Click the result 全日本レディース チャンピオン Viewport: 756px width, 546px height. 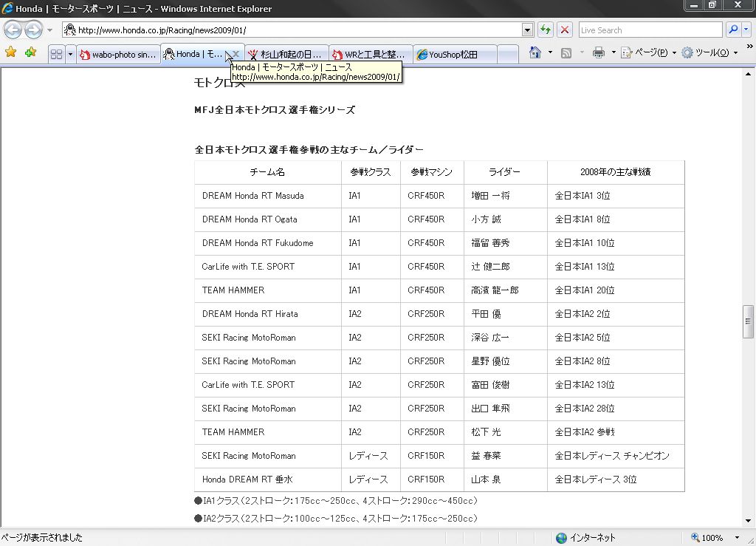(x=612, y=456)
